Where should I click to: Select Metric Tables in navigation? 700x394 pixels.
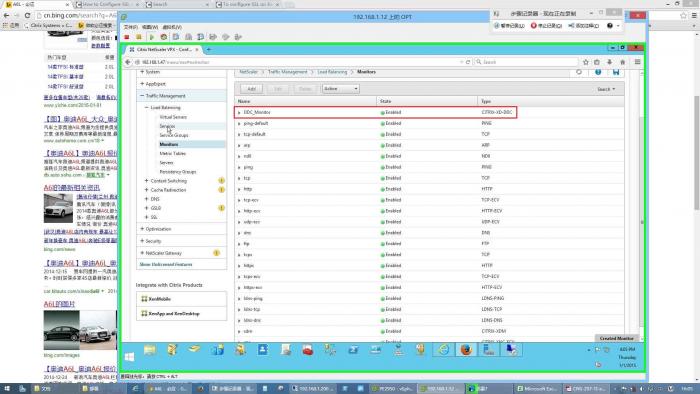173,153
